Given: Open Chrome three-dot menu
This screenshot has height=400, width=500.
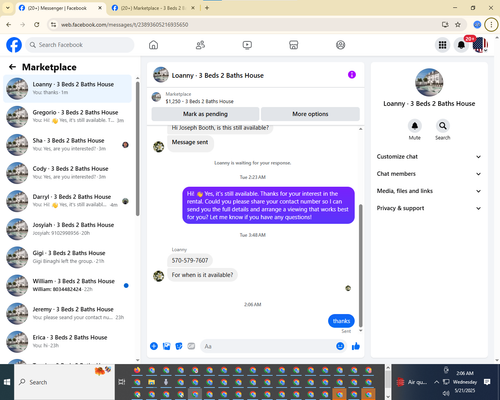Looking at the screenshot, I should click(x=491, y=24).
